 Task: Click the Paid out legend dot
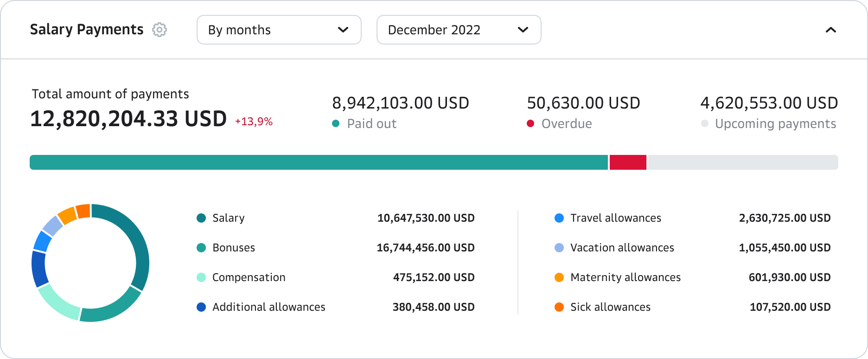[x=336, y=123]
